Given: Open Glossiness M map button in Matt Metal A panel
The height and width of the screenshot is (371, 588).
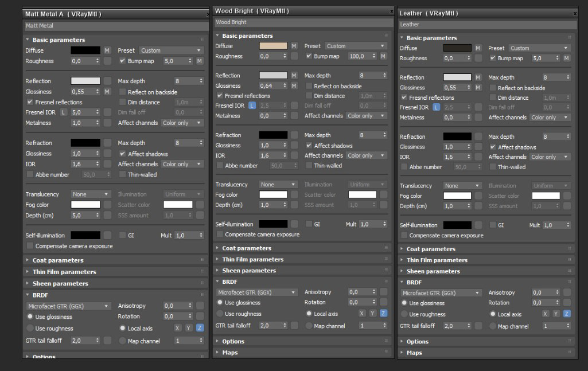Looking at the screenshot, I should click(107, 91).
